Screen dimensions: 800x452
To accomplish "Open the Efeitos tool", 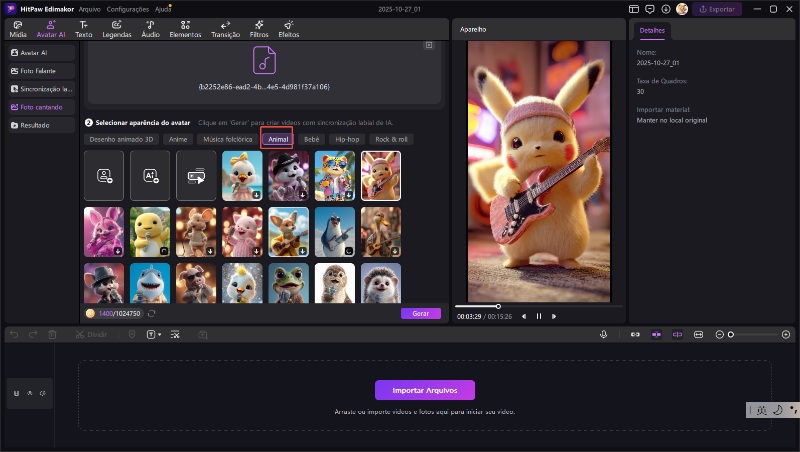I will pos(289,29).
